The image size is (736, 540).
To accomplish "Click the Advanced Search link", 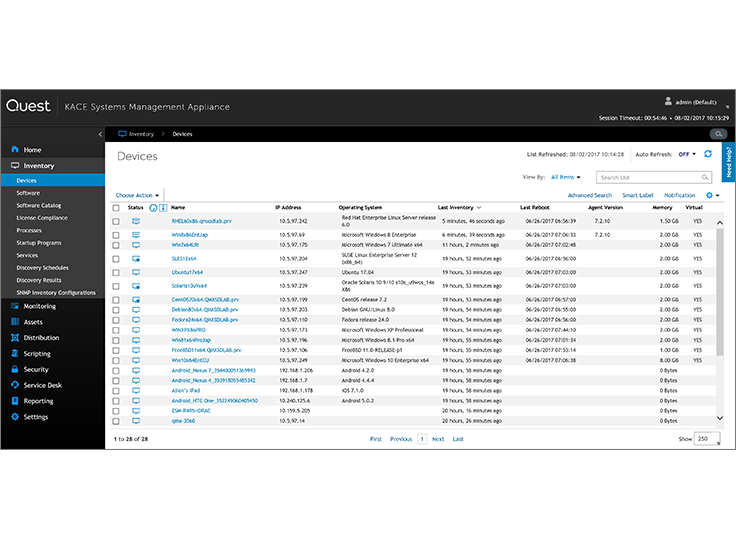I will pos(590,195).
